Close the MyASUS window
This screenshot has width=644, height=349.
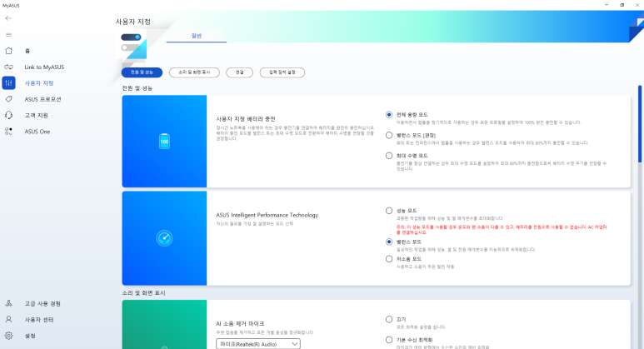click(x=637, y=5)
